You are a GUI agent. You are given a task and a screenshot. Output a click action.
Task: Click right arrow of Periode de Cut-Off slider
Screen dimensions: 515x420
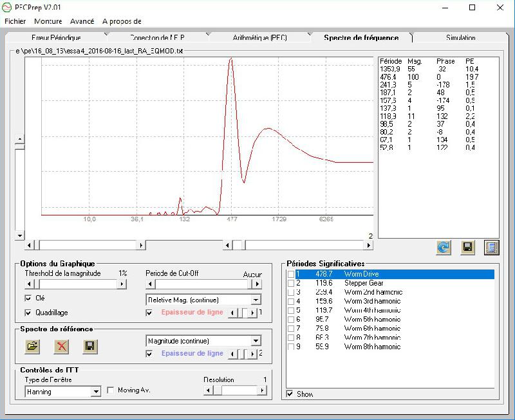[x=257, y=284]
